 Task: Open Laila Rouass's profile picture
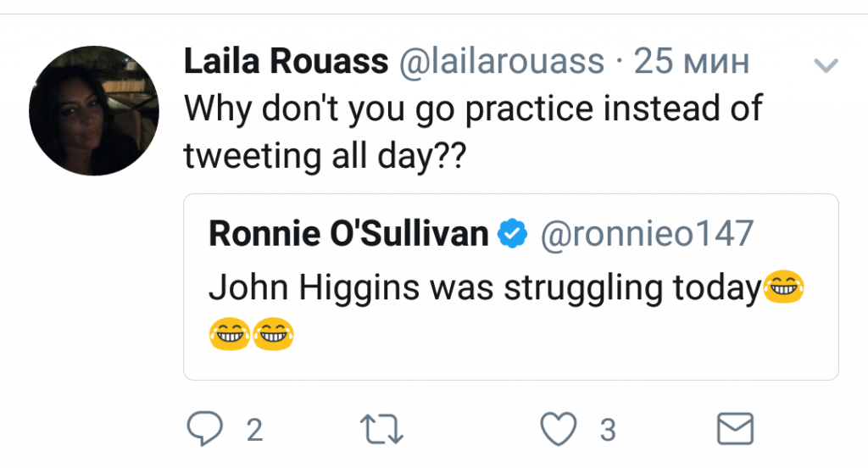pyautogui.click(x=94, y=111)
